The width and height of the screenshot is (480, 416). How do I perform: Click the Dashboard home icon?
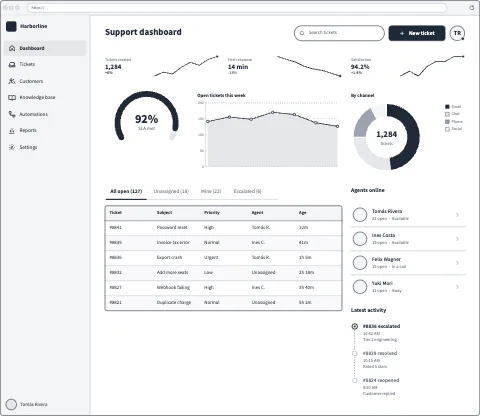tap(12, 48)
